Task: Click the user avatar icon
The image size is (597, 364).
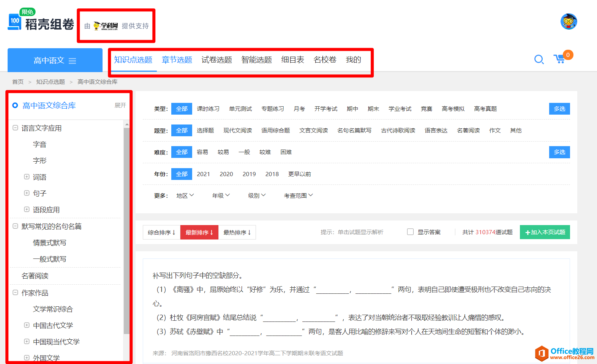Action: 569,21
